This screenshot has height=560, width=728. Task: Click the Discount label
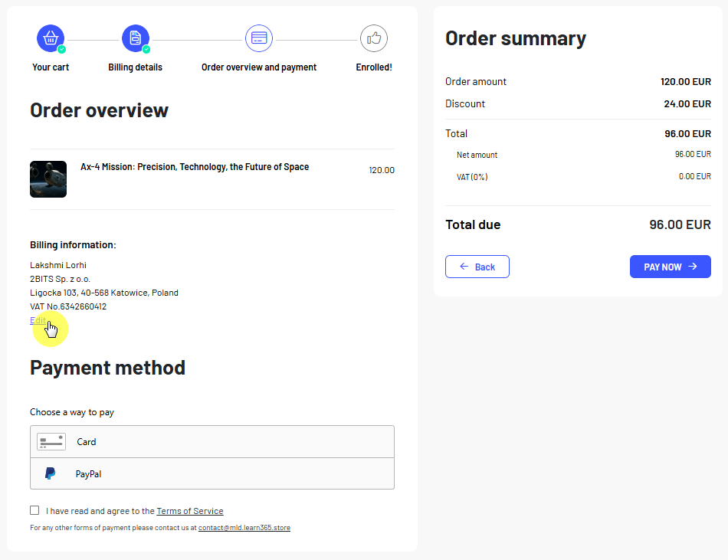464,104
